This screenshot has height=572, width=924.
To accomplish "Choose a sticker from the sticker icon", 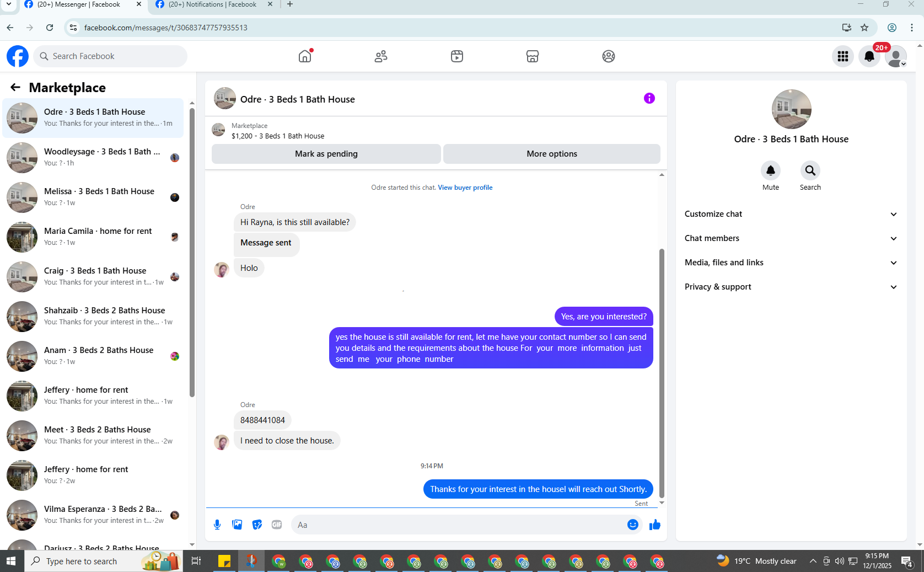I will (257, 525).
